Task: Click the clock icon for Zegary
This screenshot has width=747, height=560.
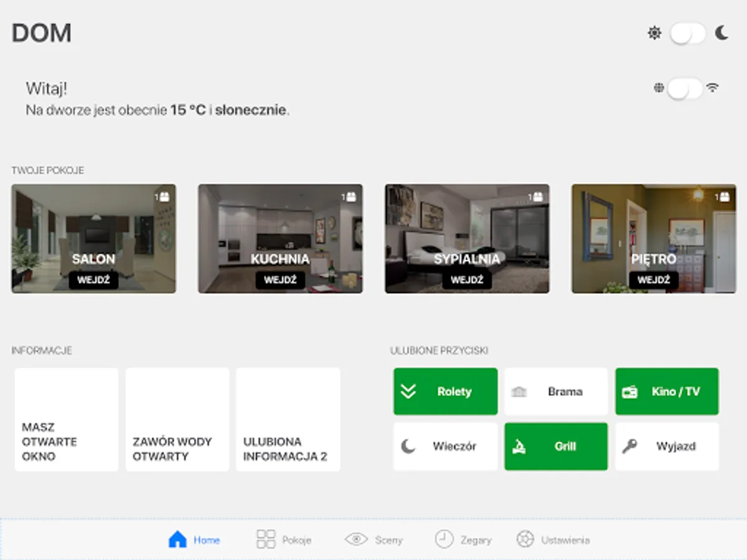Action: click(444, 539)
